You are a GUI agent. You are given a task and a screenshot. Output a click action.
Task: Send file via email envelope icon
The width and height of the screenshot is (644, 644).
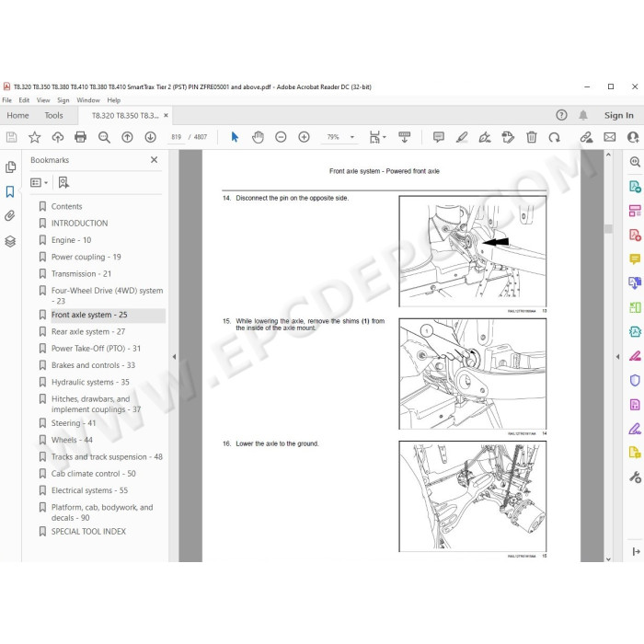[x=610, y=137]
